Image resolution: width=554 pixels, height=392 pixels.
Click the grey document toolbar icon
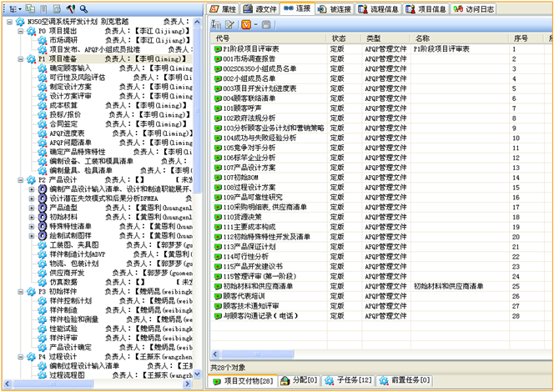[43, 9]
